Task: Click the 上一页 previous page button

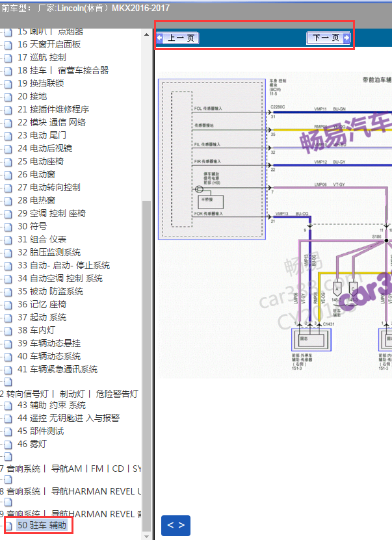Action: pyautogui.click(x=177, y=38)
